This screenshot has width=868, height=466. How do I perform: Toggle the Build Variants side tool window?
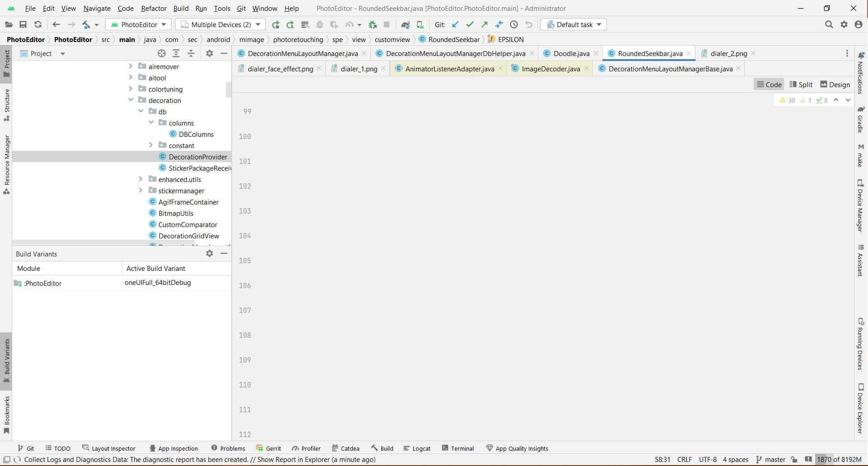pyautogui.click(x=6, y=359)
